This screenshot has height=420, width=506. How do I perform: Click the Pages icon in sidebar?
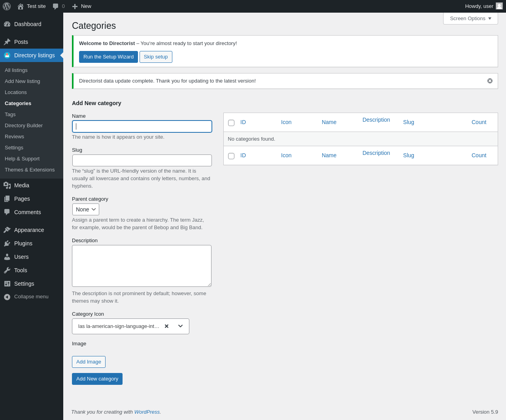7,199
